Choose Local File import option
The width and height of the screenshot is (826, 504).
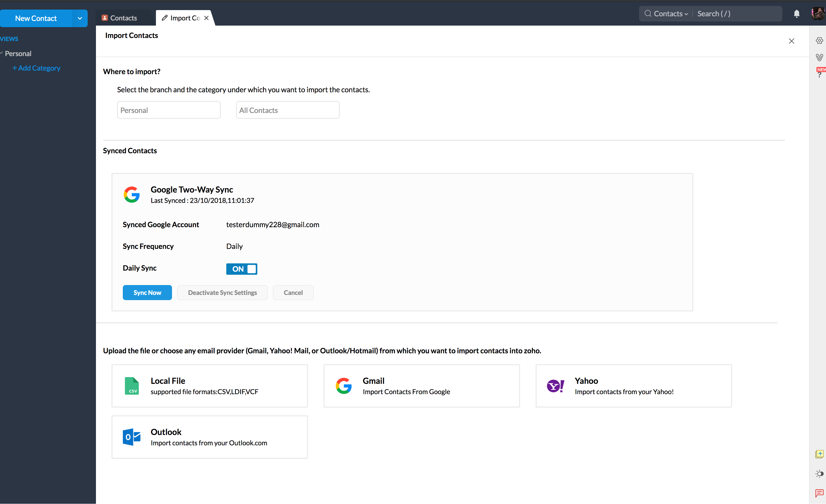pyautogui.click(x=209, y=386)
